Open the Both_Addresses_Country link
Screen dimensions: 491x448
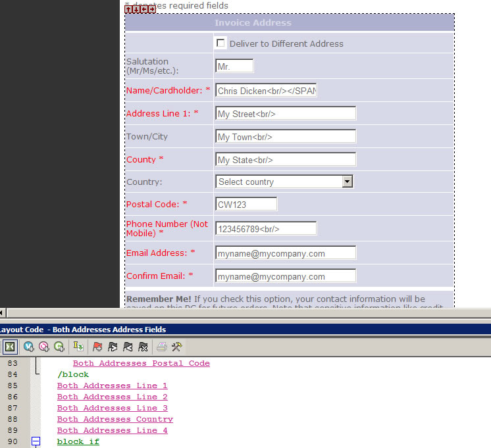[x=115, y=419]
